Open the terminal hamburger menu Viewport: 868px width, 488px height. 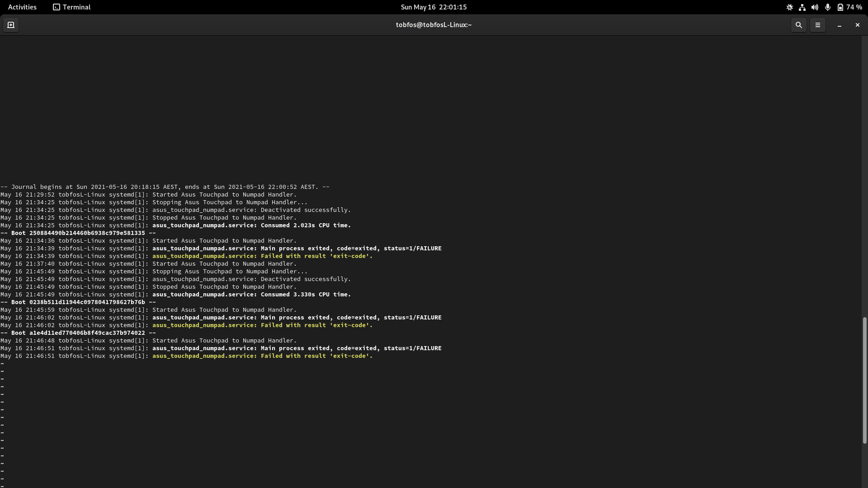coord(817,25)
